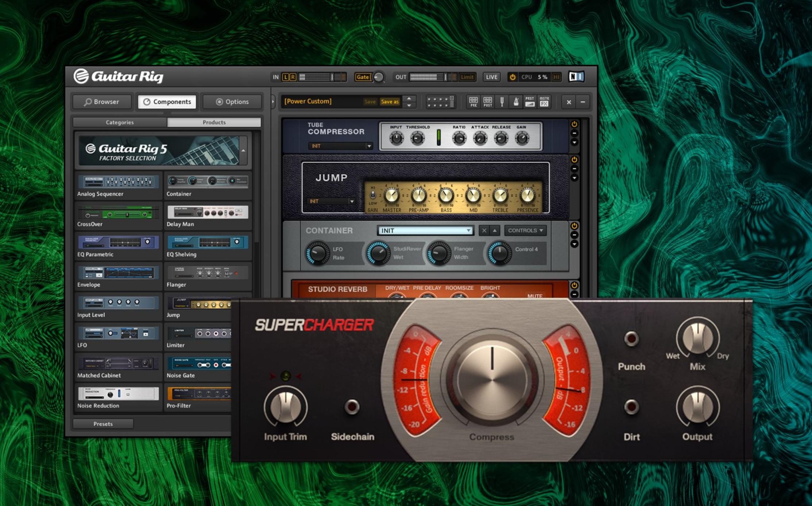Click the Native Instruments NI logo

[576, 77]
